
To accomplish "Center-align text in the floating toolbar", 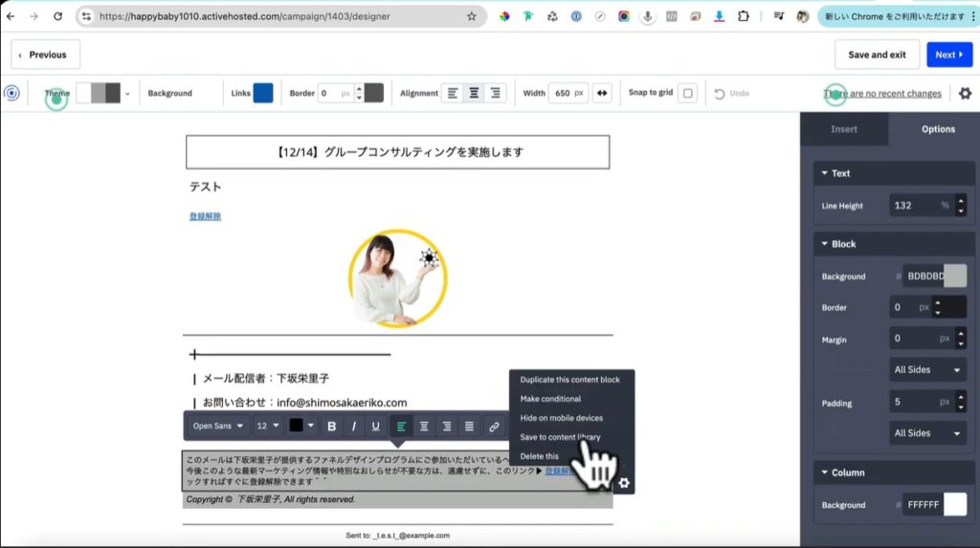I will click(x=424, y=427).
